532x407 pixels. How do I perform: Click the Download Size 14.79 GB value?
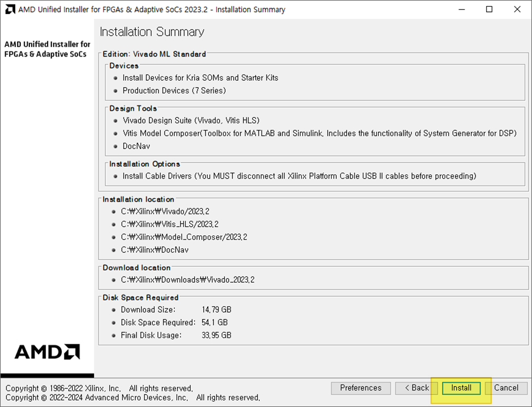(216, 310)
